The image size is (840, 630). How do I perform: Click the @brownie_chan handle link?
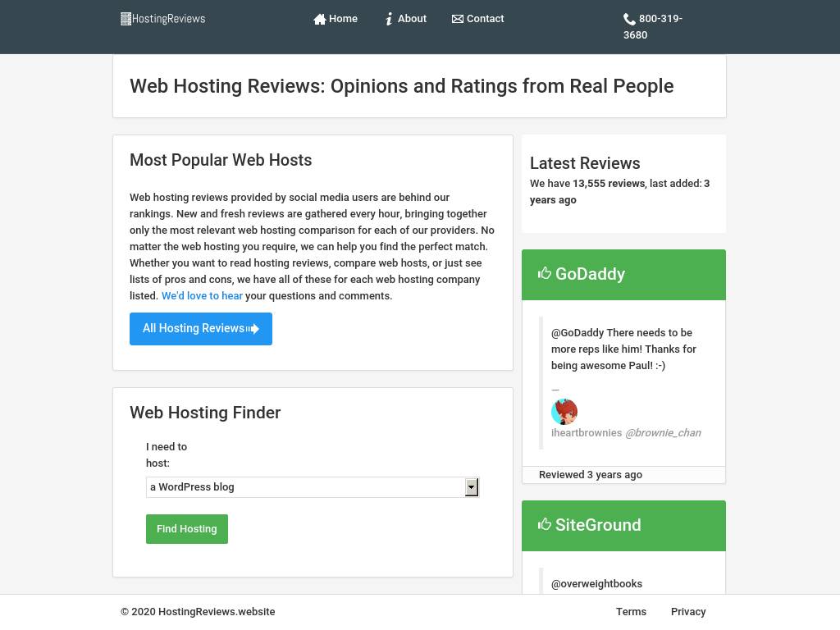(663, 433)
